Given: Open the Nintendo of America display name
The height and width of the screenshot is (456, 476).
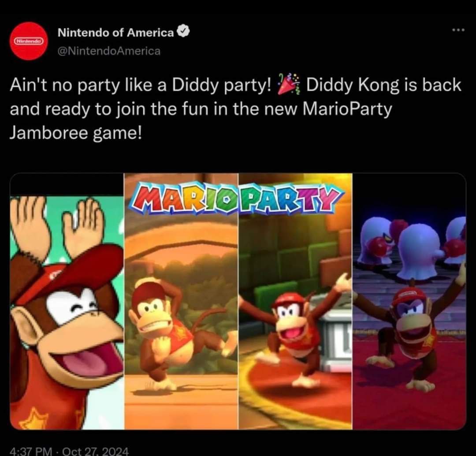Looking at the screenshot, I should tap(115, 33).
